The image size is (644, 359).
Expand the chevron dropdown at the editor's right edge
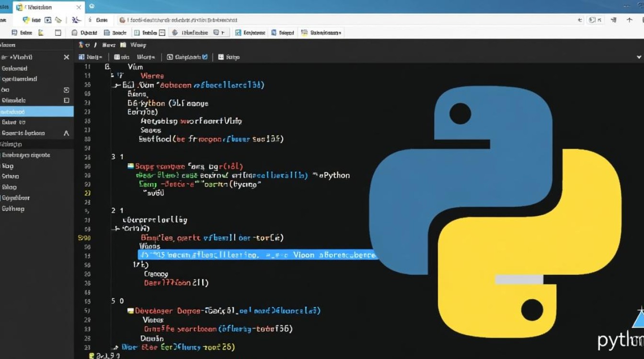coord(639,57)
